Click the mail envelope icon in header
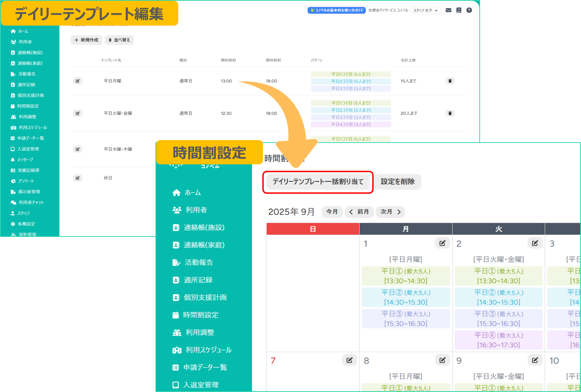This screenshot has height=392, width=581. (448, 10)
